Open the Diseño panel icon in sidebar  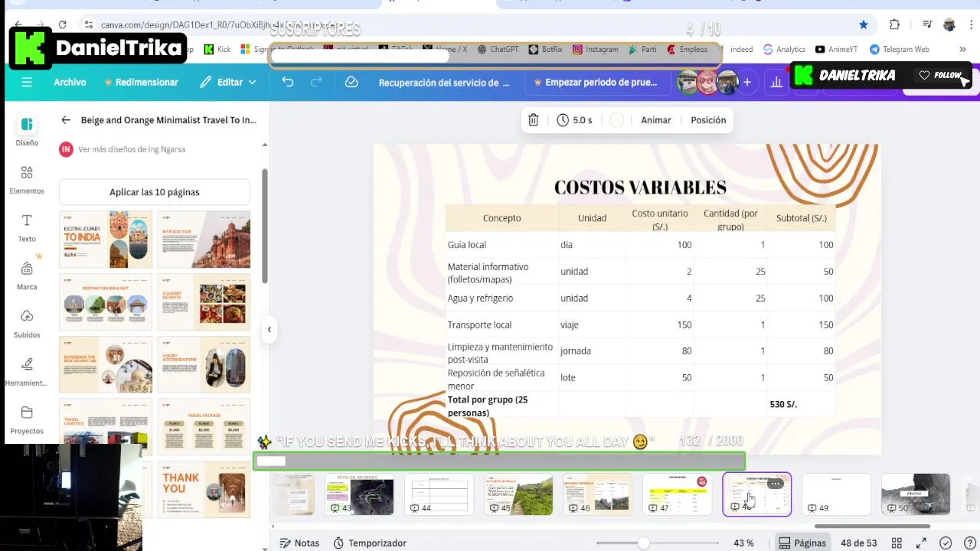pos(27,124)
